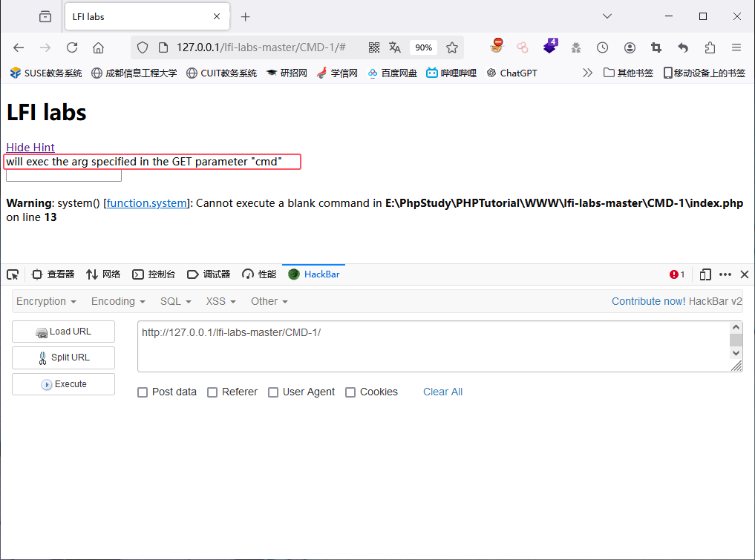This screenshot has width=755, height=560.
Task: Open the XSS dropdown in HackBar
Action: [x=219, y=301]
